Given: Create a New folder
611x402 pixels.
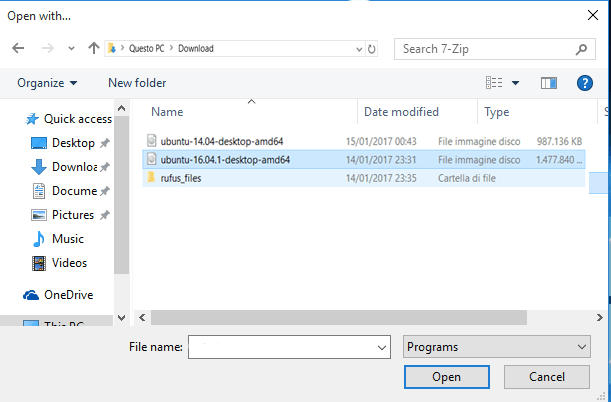Looking at the screenshot, I should (x=137, y=83).
